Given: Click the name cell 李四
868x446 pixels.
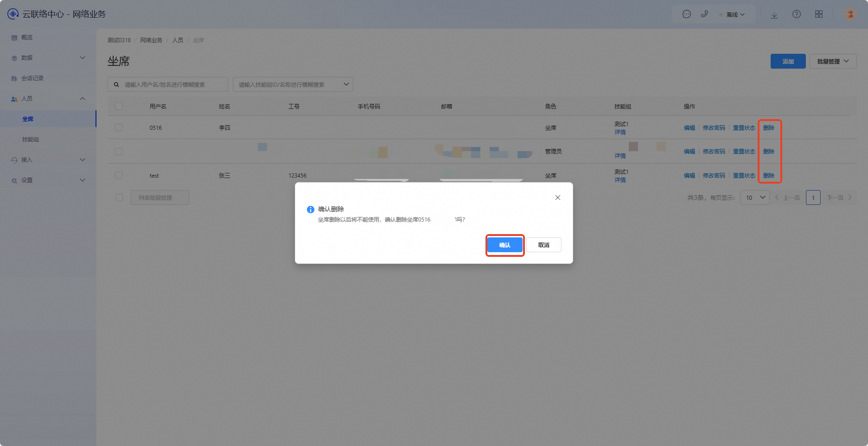Looking at the screenshot, I should coord(224,128).
